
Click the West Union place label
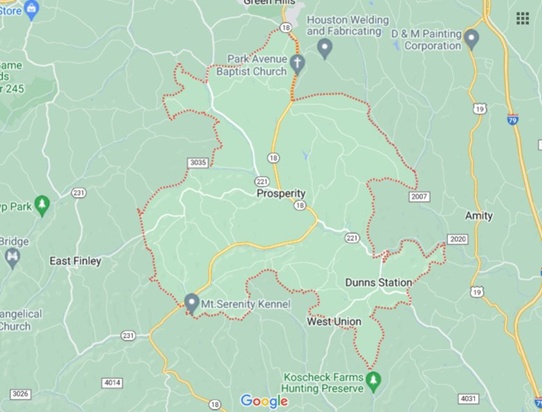click(x=334, y=321)
